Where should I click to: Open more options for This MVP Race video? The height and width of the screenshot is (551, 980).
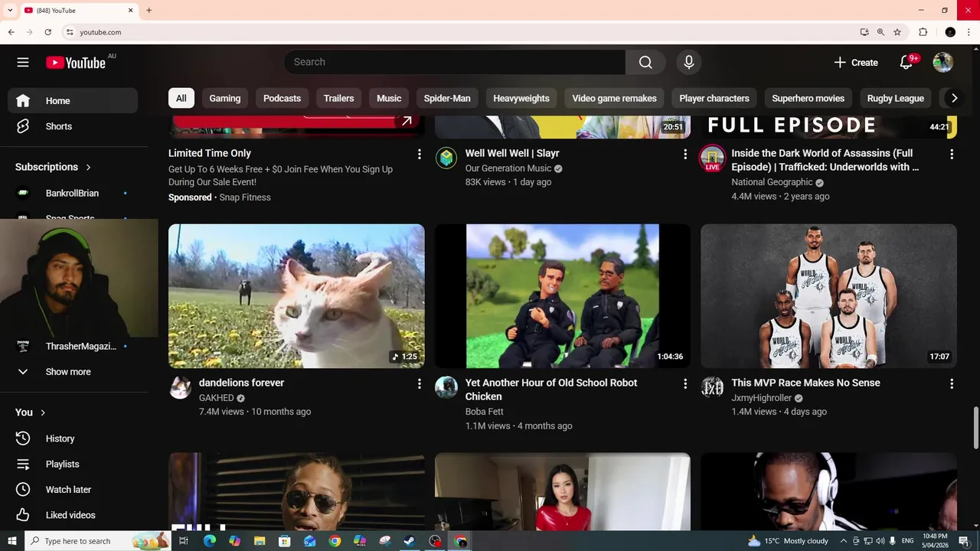tap(952, 383)
